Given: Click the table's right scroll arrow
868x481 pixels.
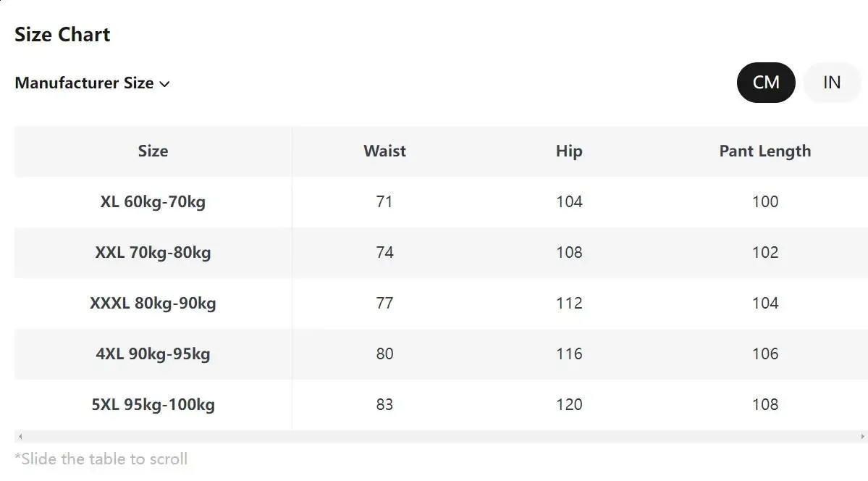Looking at the screenshot, I should click(x=862, y=437).
